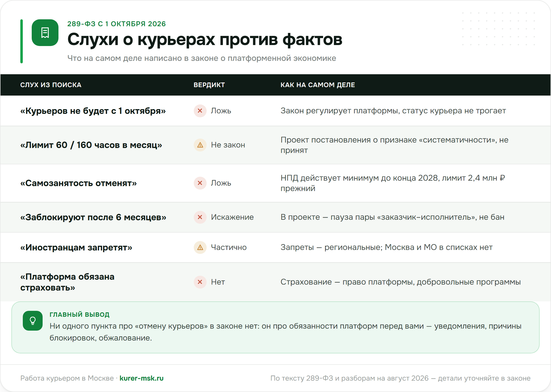
Task: Click fact «Проект постановления о признаке систематичности»
Action: (394, 145)
